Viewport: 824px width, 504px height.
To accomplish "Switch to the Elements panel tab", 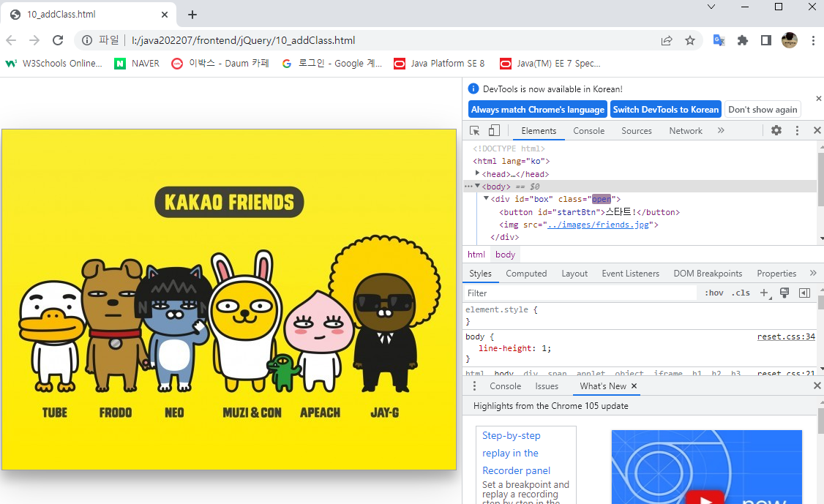I will (539, 130).
